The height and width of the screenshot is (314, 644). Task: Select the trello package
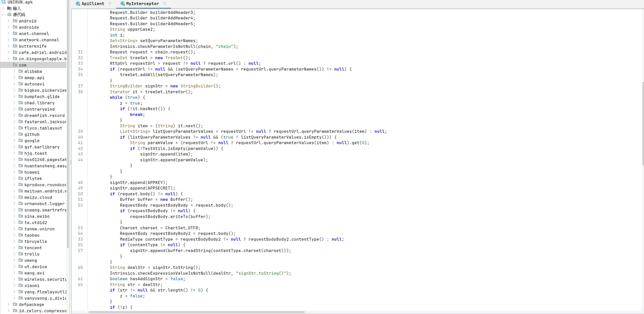[x=32, y=254]
